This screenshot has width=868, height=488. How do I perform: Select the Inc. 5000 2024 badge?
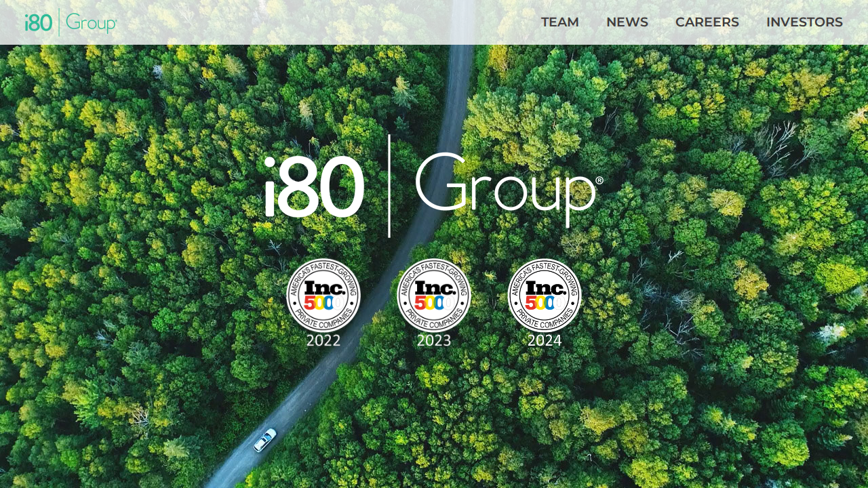pyautogui.click(x=545, y=296)
